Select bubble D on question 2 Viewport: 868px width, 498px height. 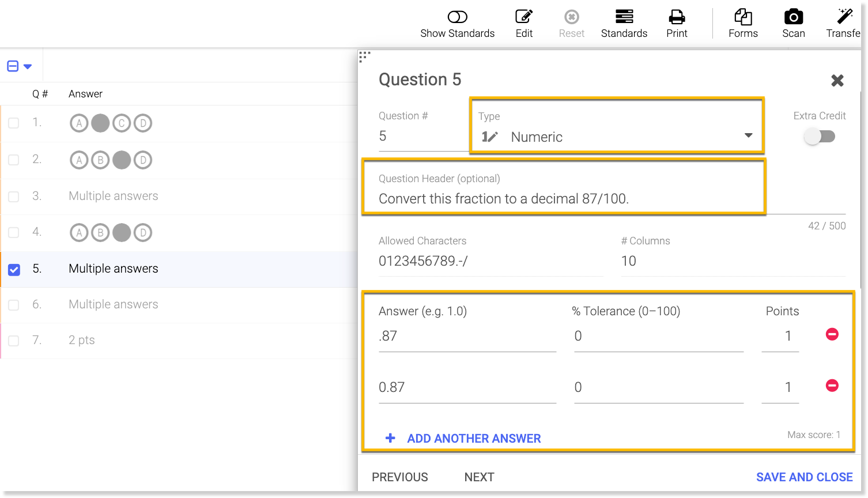(143, 160)
